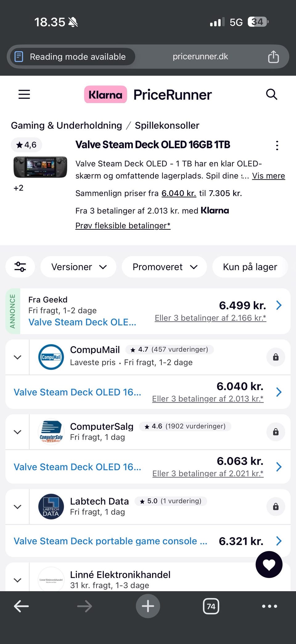Tap the heart favorite button
Viewport: 296px width, 644px height.
point(269,564)
